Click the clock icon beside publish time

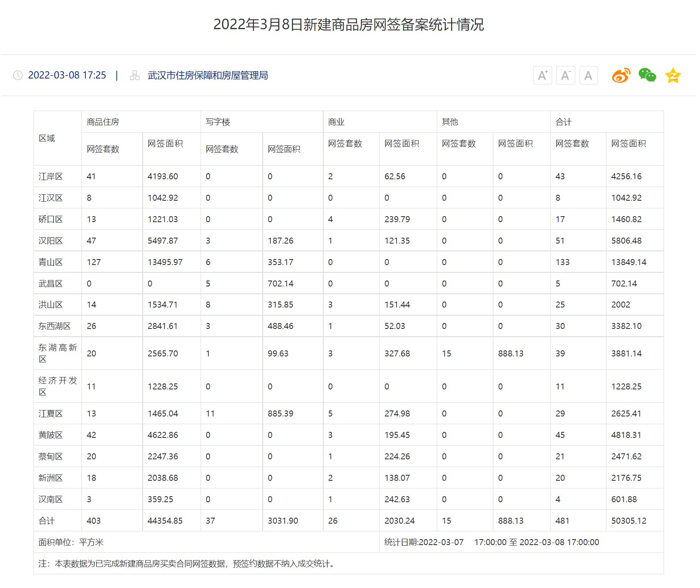[x=18, y=75]
